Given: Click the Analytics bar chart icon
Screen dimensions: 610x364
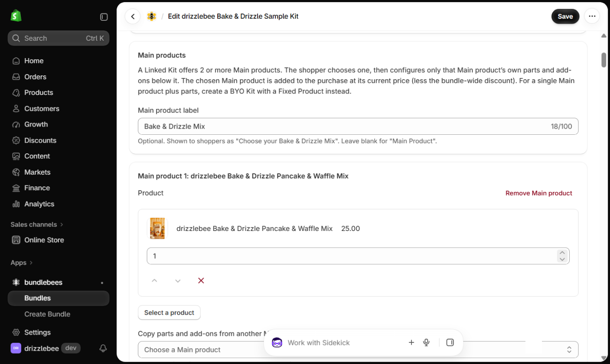Looking at the screenshot, I should [x=16, y=204].
